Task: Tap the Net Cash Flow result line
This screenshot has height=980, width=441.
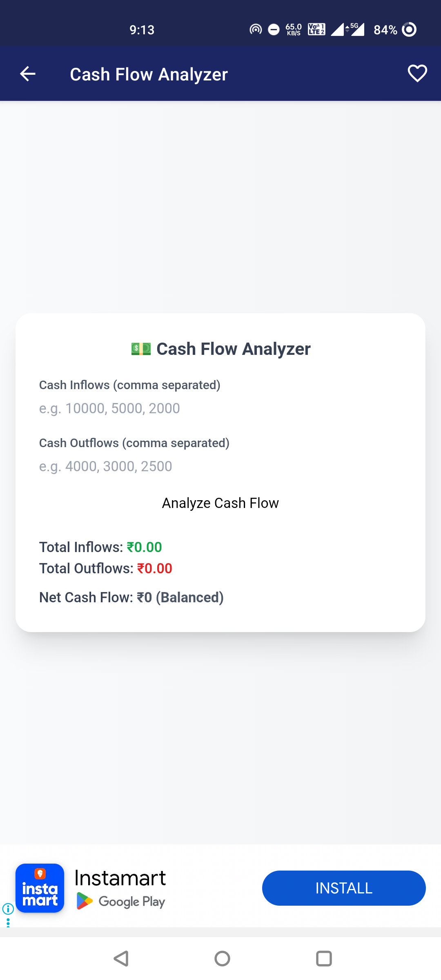Action: point(131,597)
